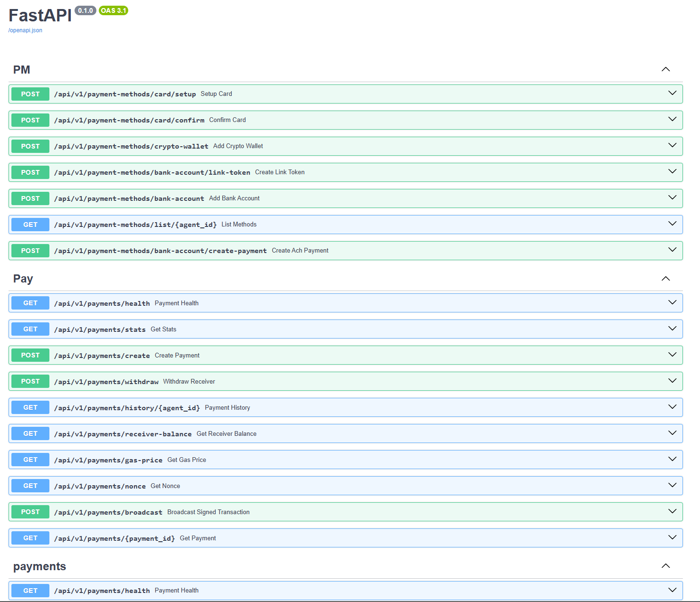The width and height of the screenshot is (700, 602).
Task: Click the Create Ach Payment endpoint row
Action: click(x=332, y=250)
